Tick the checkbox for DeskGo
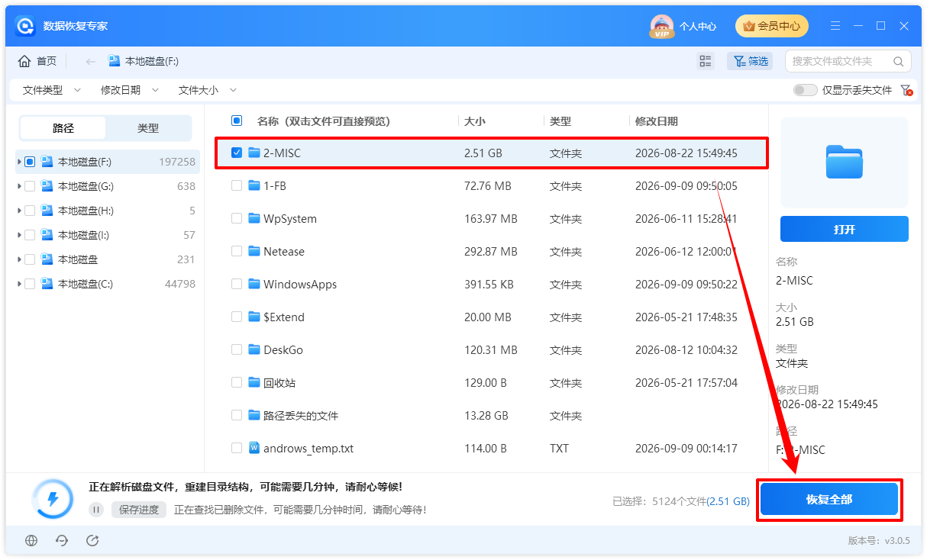Screen dimensions: 927x560 237,349
